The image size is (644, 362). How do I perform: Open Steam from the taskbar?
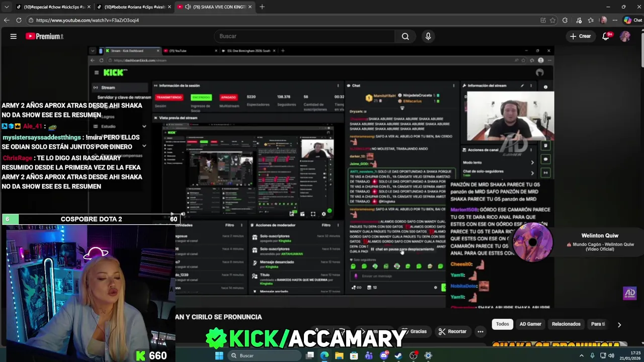click(398, 355)
